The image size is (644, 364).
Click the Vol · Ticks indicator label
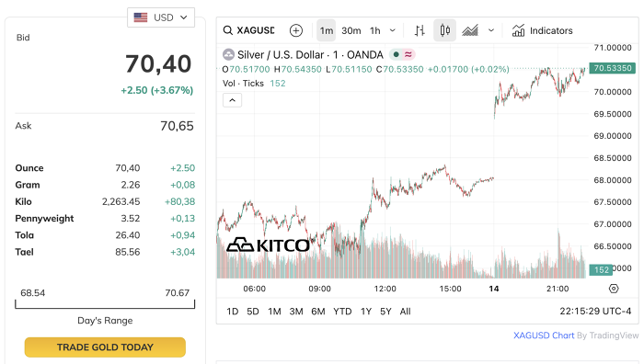[243, 84]
